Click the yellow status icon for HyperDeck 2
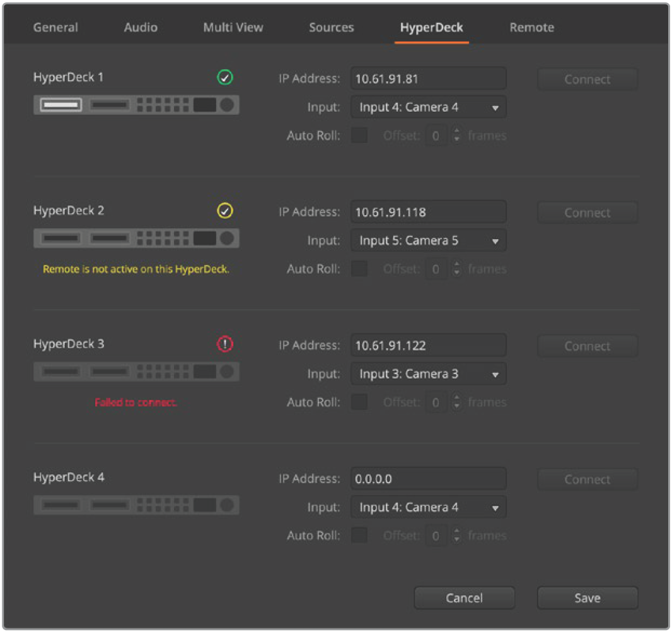The width and height of the screenshot is (672, 632). (x=224, y=211)
